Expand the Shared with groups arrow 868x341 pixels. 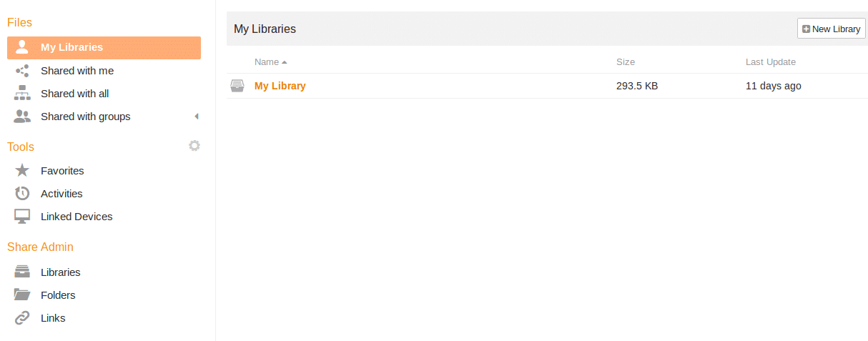(x=196, y=117)
